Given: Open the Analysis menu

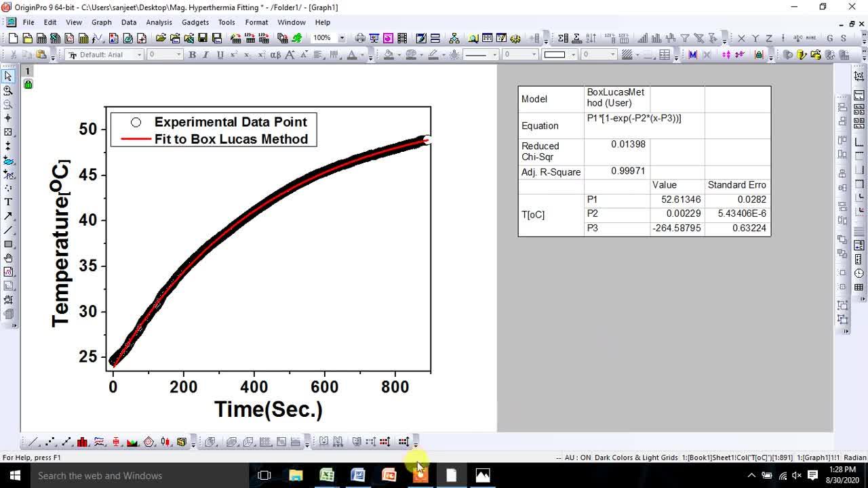Looking at the screenshot, I should click(159, 22).
